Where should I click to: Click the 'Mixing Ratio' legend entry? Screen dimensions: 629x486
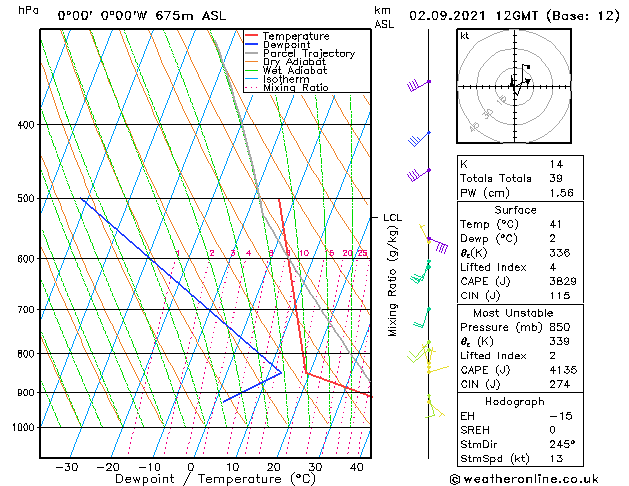(x=296, y=87)
